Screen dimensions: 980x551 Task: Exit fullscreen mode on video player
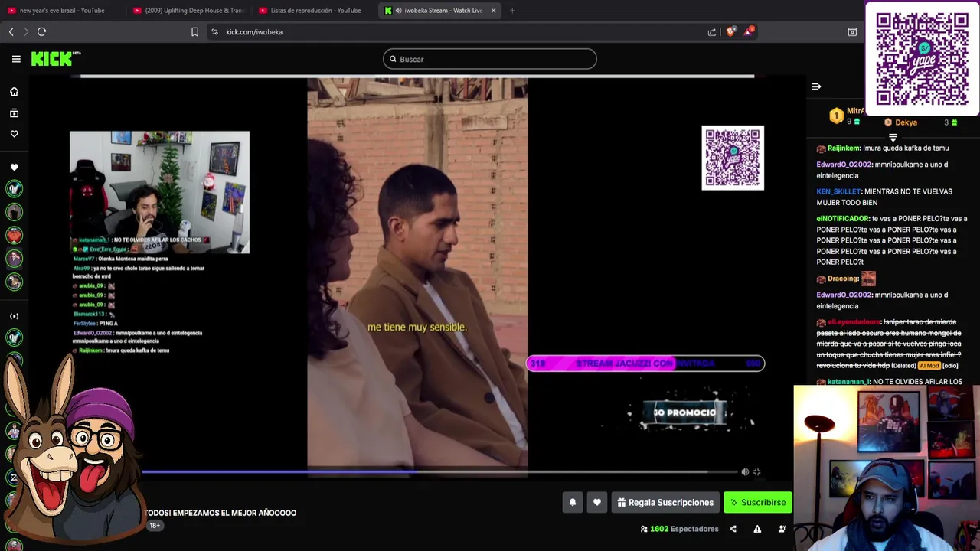coord(757,472)
